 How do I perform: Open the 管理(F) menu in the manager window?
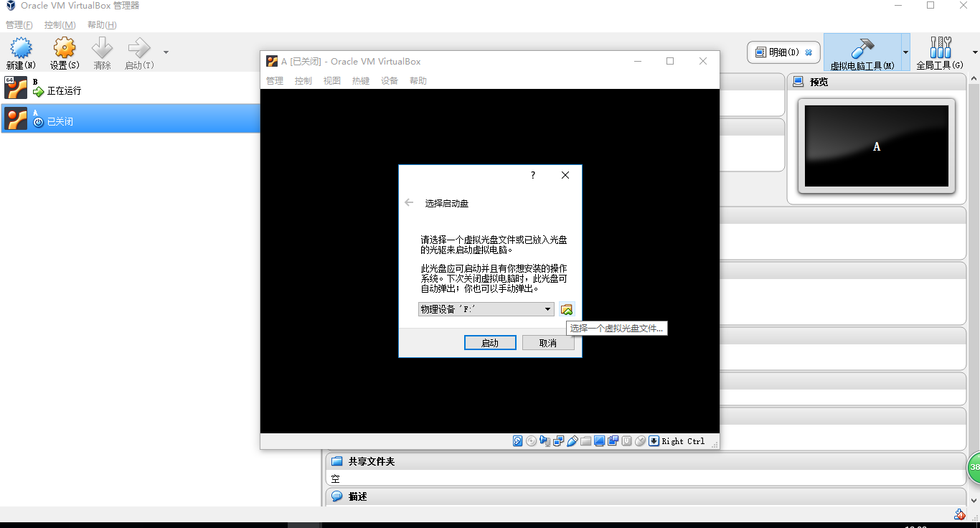[x=19, y=25]
